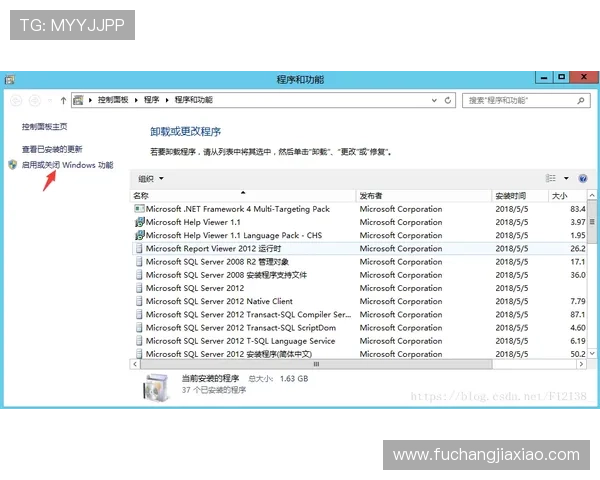Click window system icon in title bar
Image resolution: width=600 pixels, height=480 pixels.
click(x=10, y=80)
